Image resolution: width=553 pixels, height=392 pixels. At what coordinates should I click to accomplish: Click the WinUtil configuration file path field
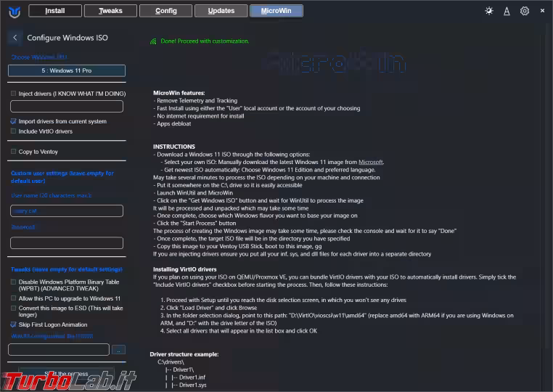coord(59,350)
